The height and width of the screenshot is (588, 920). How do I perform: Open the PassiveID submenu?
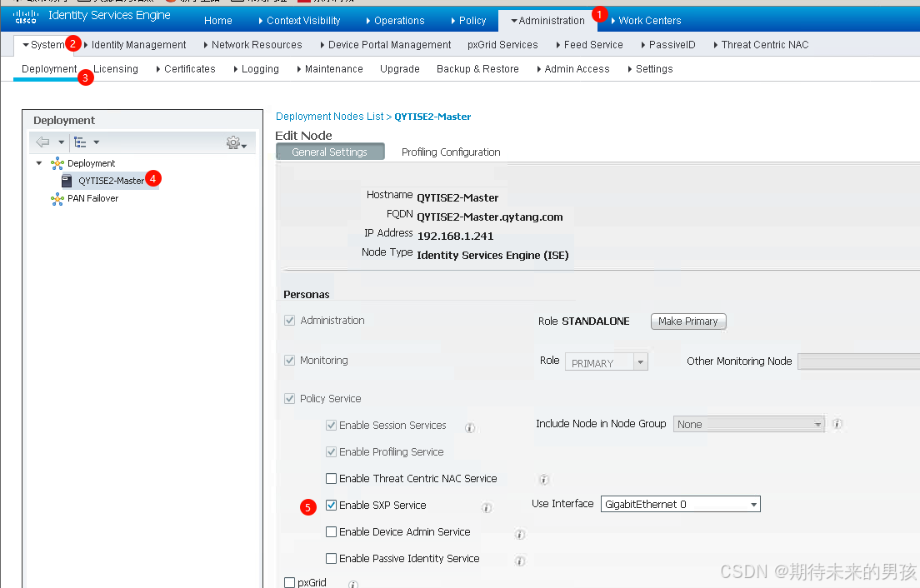[668, 44]
